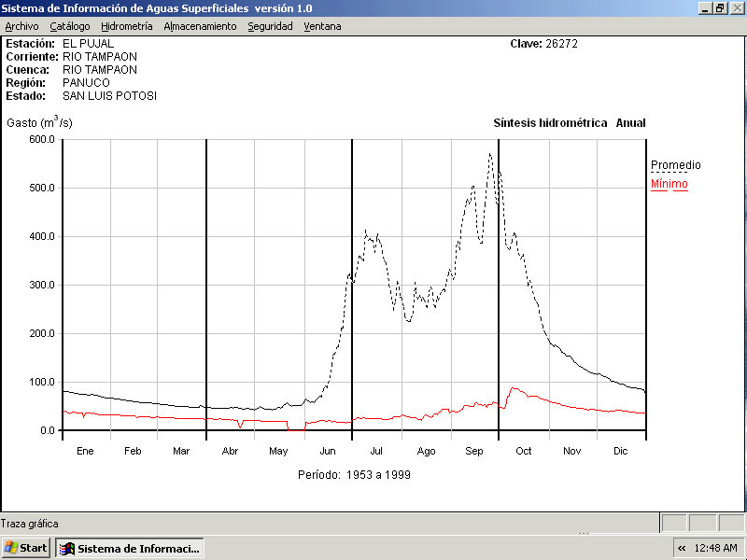The image size is (747, 560).
Task: Open the Ventana menu
Action: [322, 26]
